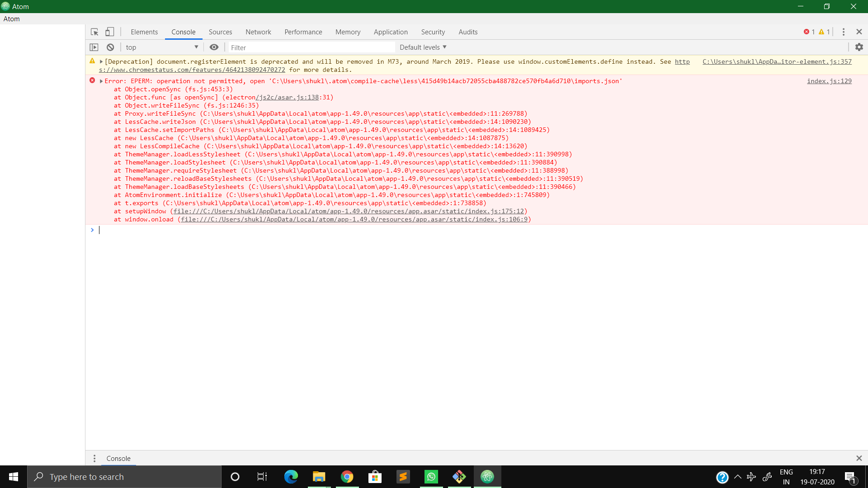Click the device toolbar toggle icon
This screenshot has height=488, width=868.
(x=109, y=32)
